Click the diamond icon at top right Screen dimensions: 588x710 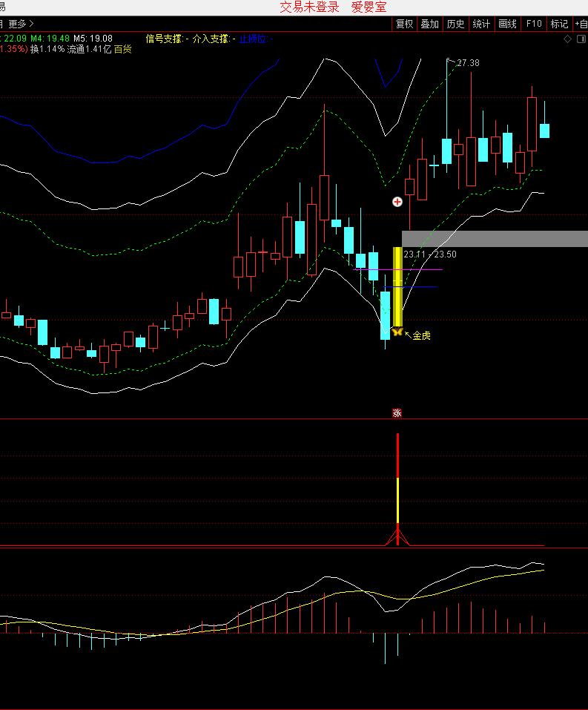[568, 39]
